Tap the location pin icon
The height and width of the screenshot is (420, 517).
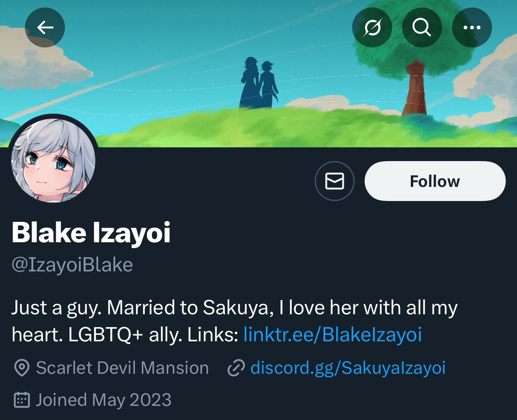(x=22, y=368)
